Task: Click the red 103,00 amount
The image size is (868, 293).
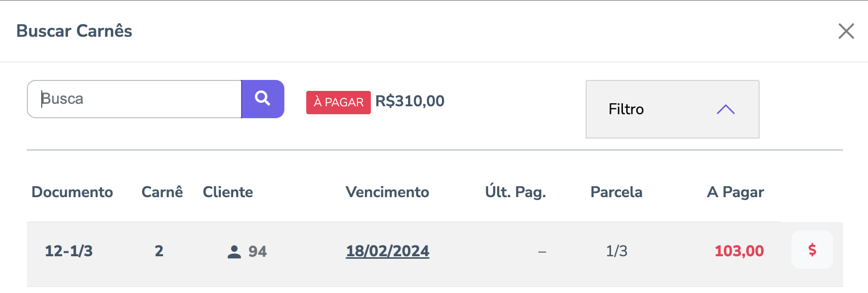Action: pos(739,251)
